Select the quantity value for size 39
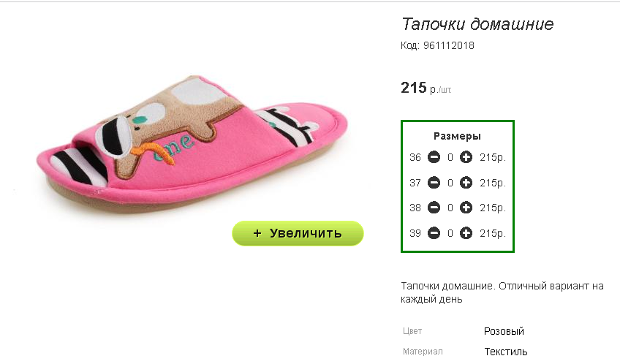This screenshot has height=364, width=620. tap(450, 233)
